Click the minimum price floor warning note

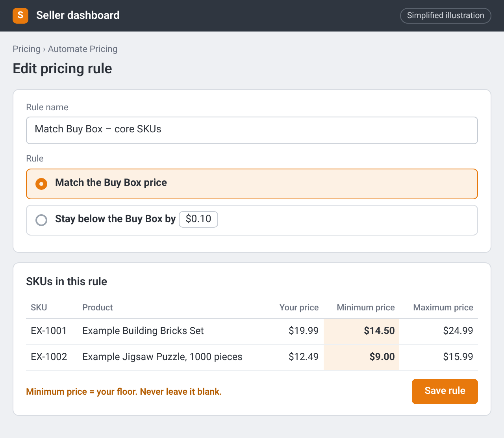124,392
